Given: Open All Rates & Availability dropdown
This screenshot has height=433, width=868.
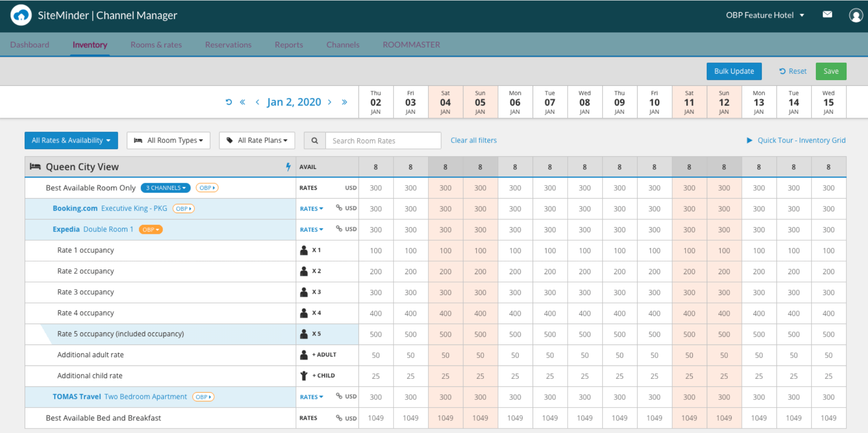Looking at the screenshot, I should coord(71,141).
